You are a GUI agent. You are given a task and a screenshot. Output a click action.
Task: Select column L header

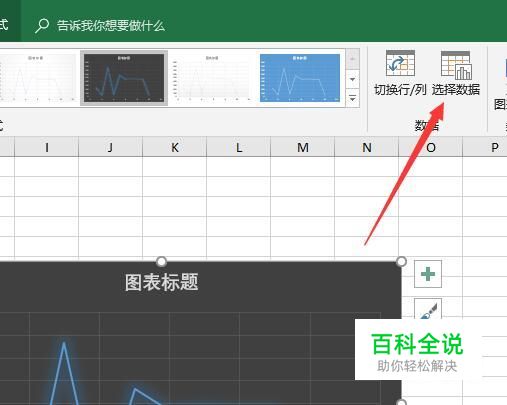(x=238, y=147)
